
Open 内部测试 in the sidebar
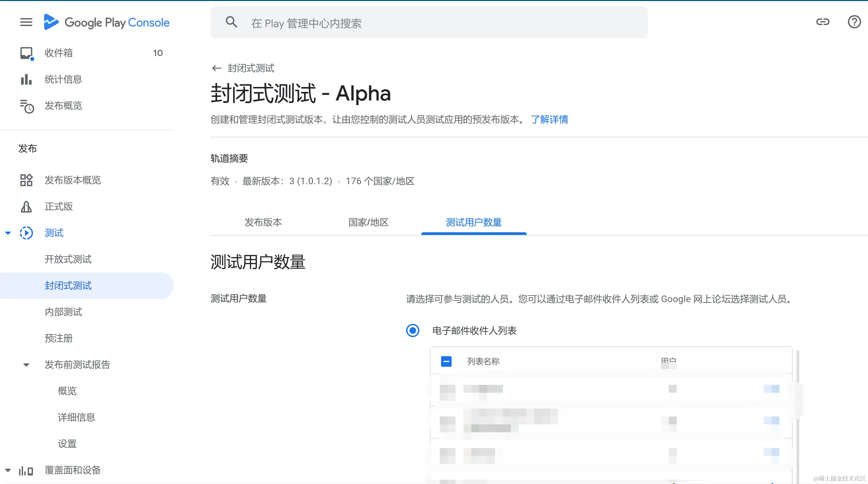[63, 312]
